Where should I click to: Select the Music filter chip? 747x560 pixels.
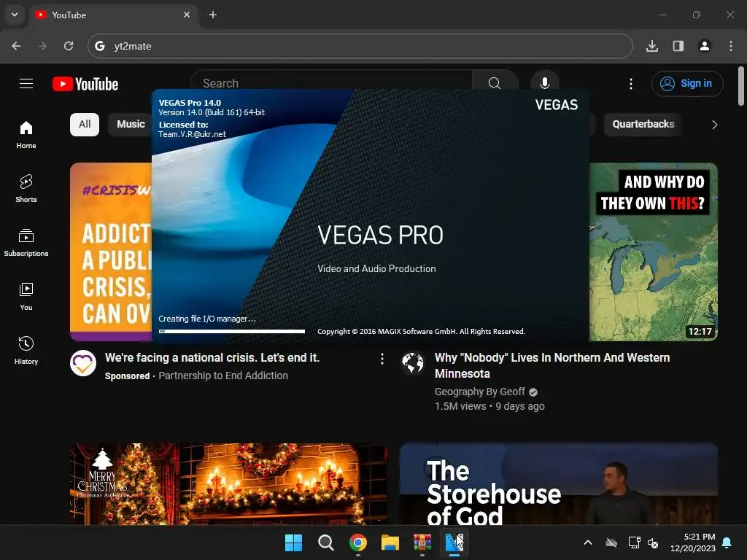[x=131, y=124]
